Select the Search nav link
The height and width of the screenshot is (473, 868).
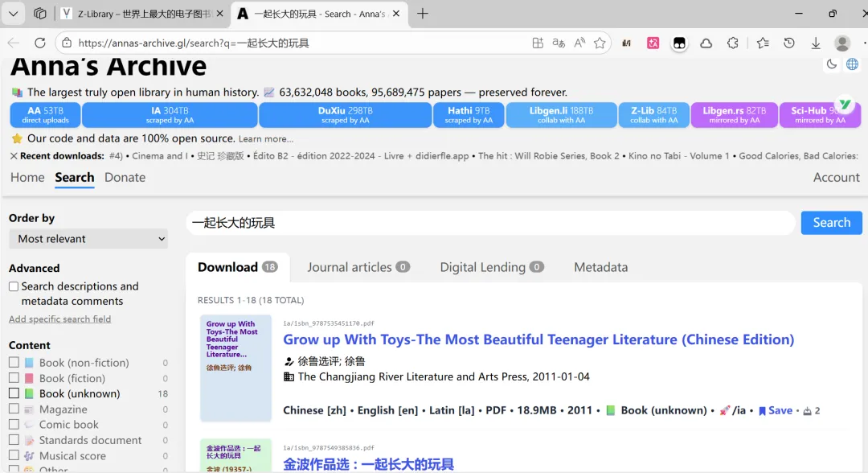click(x=75, y=177)
